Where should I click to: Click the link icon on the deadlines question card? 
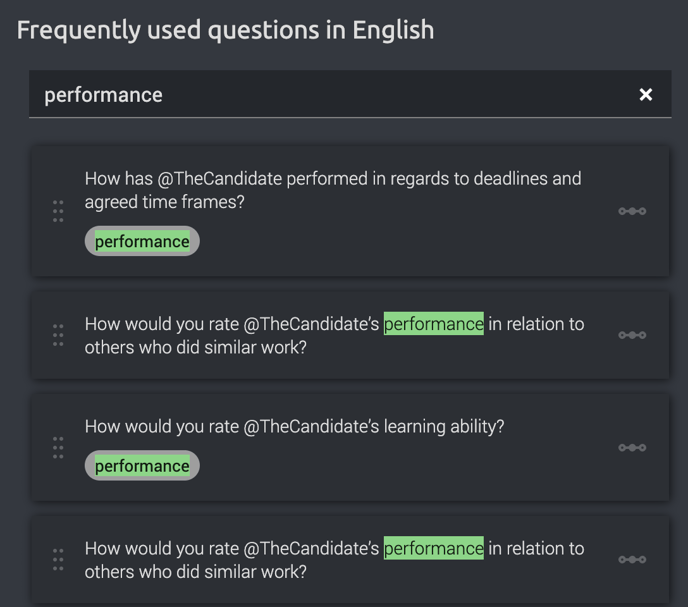(x=632, y=211)
